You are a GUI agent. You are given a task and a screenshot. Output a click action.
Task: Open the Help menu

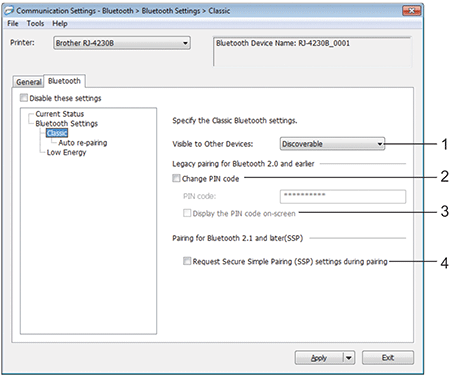click(x=60, y=24)
